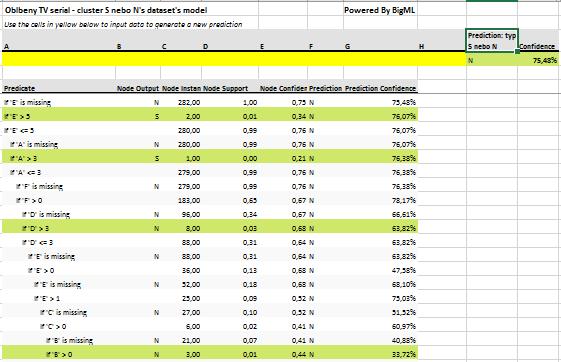Select the predicate "If 'A' is missing"
Screen dimensions: 561x362
(x=34, y=145)
